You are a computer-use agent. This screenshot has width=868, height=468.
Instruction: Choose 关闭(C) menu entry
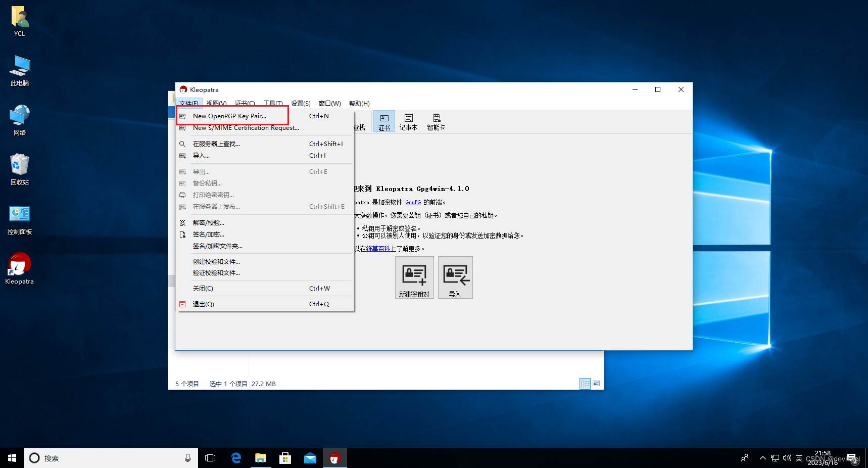[x=265, y=289]
